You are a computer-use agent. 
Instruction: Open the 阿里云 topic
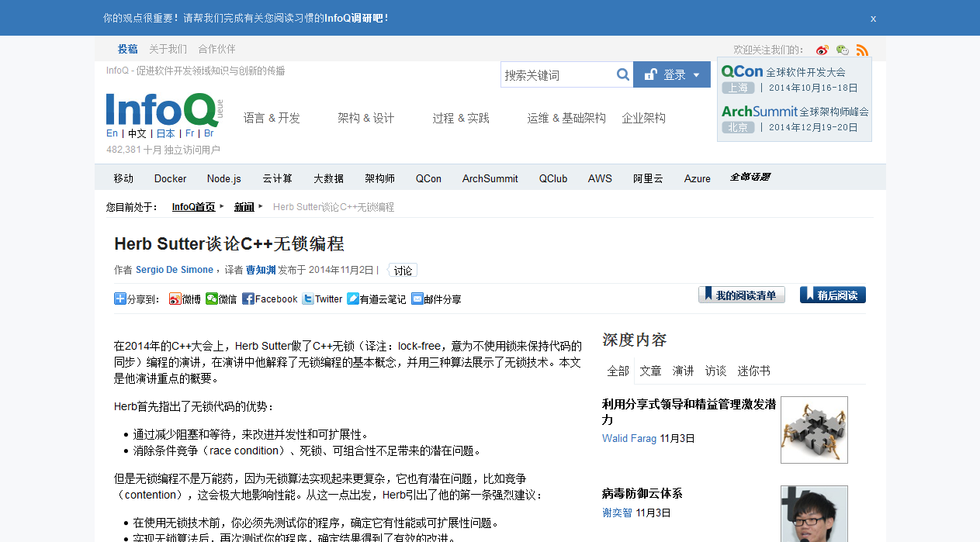(648, 178)
